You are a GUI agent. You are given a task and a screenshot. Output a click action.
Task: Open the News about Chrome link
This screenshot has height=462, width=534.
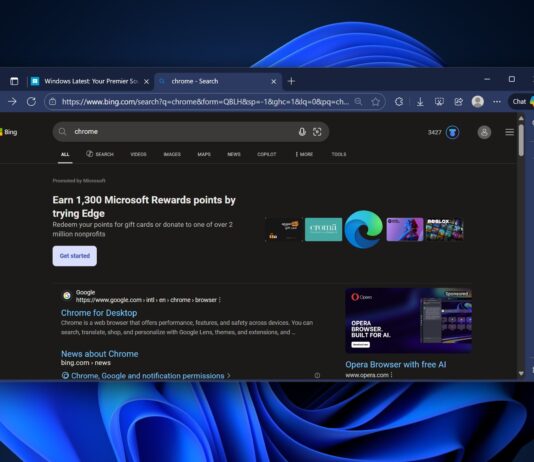100,354
